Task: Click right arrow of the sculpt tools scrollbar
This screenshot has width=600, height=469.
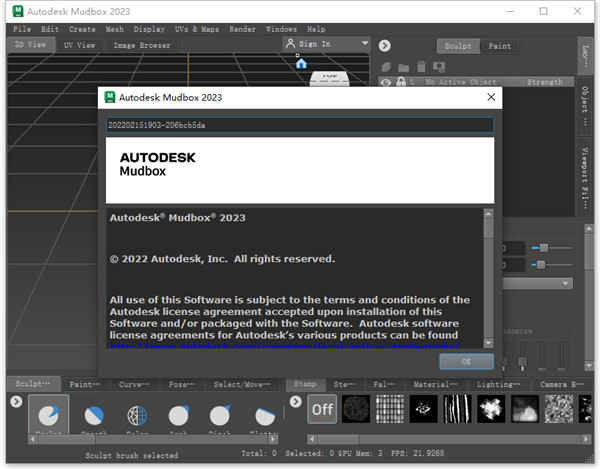Action: (273, 439)
